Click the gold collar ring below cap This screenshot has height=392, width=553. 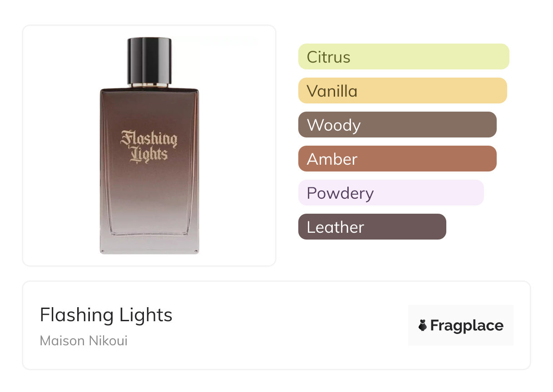pyautogui.click(x=149, y=85)
